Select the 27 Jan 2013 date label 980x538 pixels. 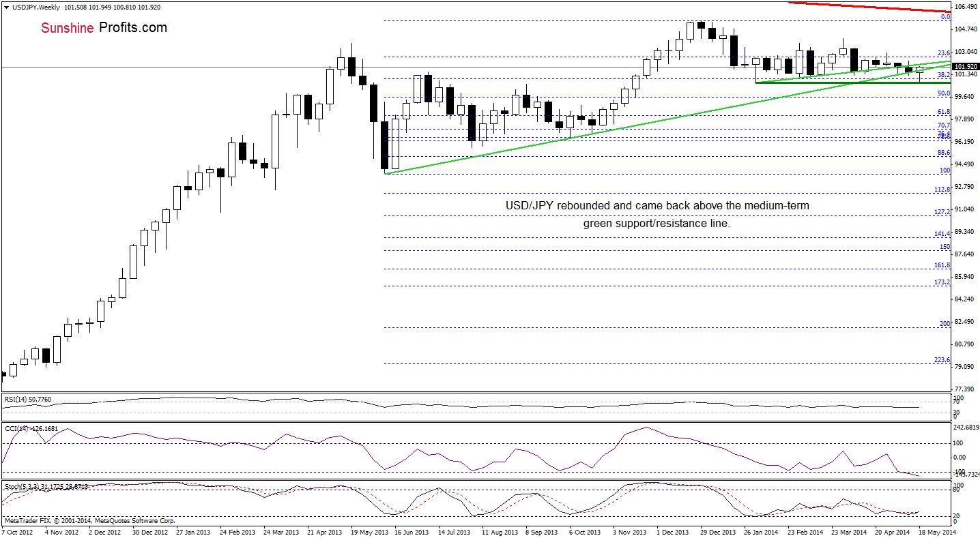[192, 531]
